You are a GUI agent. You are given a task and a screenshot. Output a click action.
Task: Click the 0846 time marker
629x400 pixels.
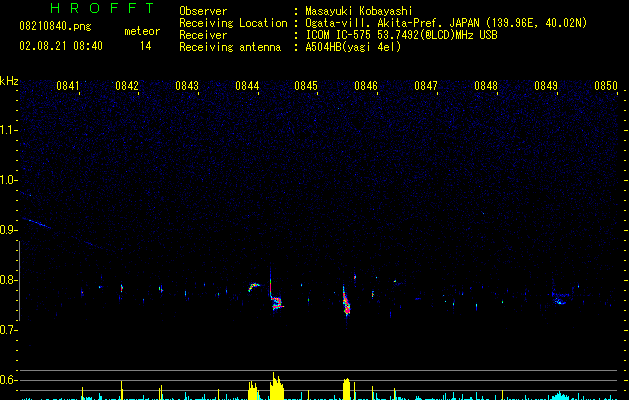366,86
